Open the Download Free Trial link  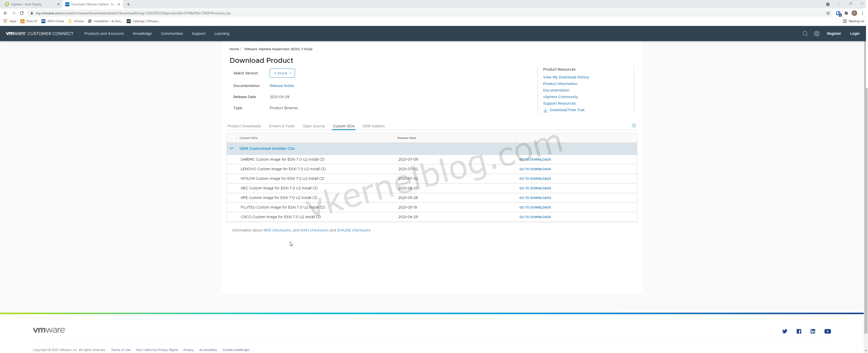[567, 110]
